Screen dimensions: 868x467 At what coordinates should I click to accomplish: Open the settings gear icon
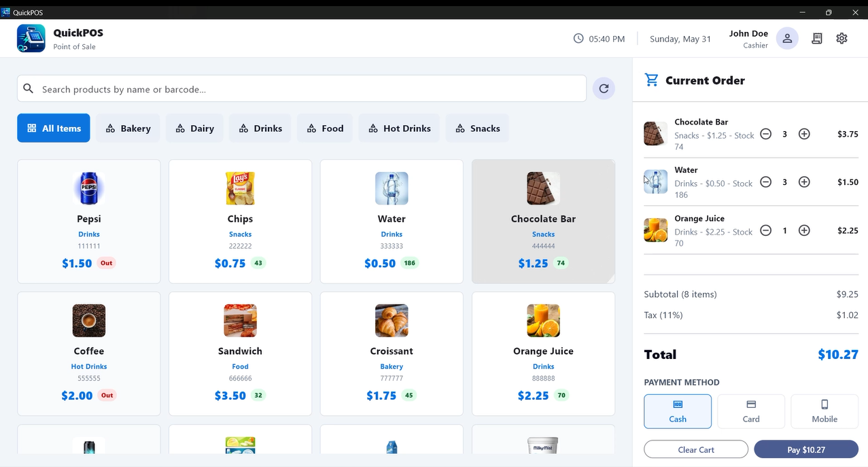pos(841,39)
